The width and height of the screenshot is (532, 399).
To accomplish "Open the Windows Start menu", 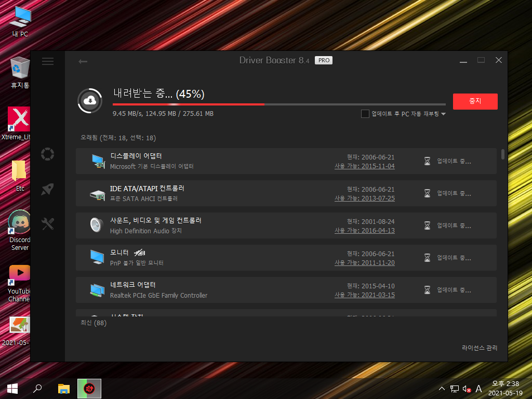I will pyautogui.click(x=12, y=389).
